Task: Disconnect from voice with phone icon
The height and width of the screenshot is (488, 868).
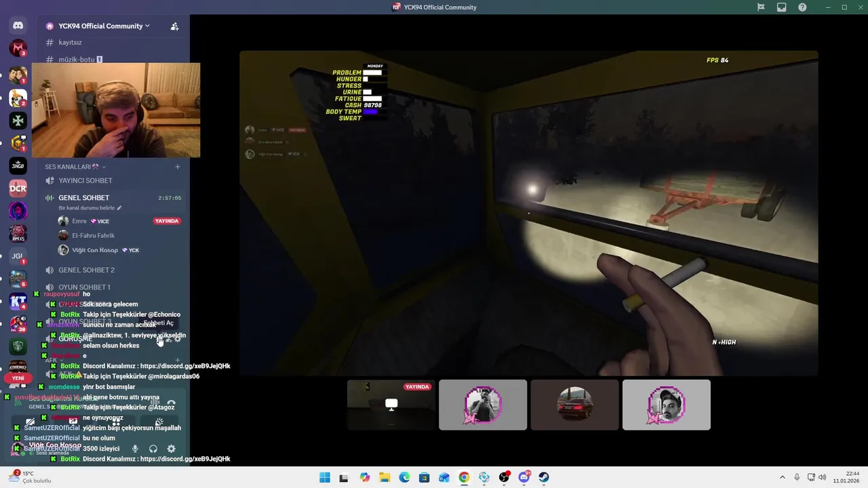Action: tap(171, 403)
